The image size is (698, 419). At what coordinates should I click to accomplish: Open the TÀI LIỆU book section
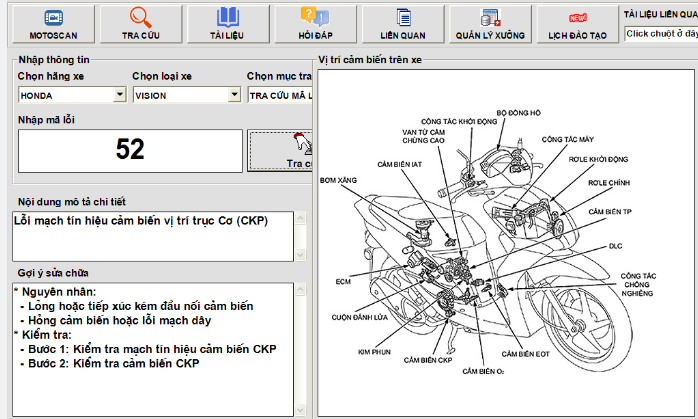tap(228, 24)
